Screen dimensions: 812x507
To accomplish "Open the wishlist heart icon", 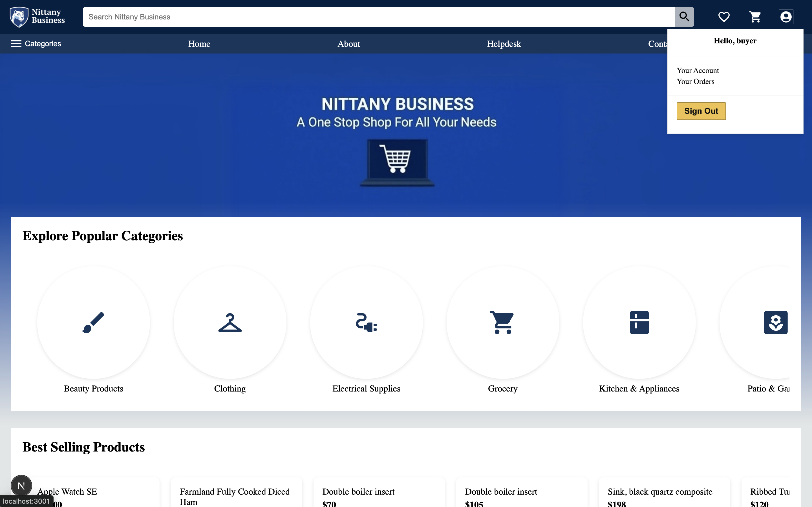I will 724,17.
